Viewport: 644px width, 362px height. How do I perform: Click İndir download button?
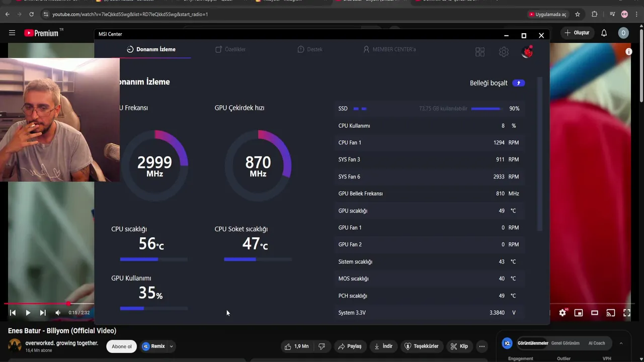[383, 346]
